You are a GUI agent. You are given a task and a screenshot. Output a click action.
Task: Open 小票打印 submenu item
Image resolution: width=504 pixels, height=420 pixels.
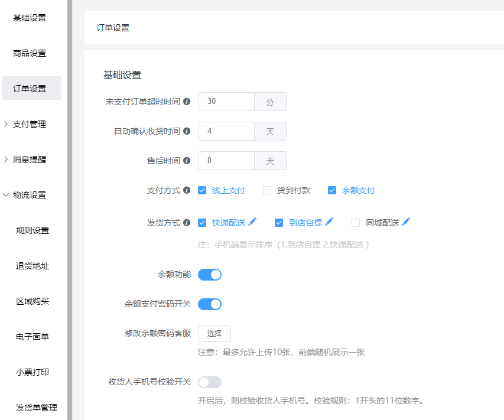pos(32,372)
